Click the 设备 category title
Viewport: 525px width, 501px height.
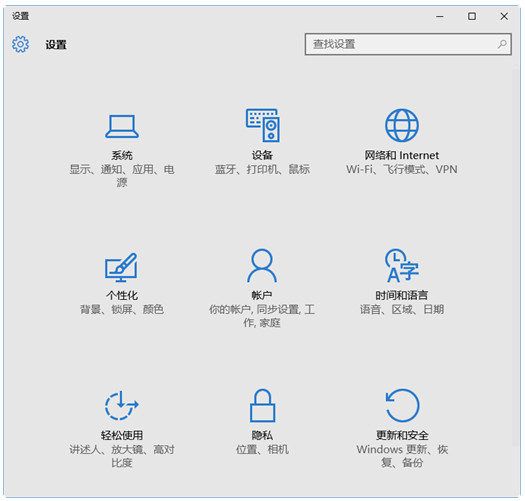(x=262, y=155)
